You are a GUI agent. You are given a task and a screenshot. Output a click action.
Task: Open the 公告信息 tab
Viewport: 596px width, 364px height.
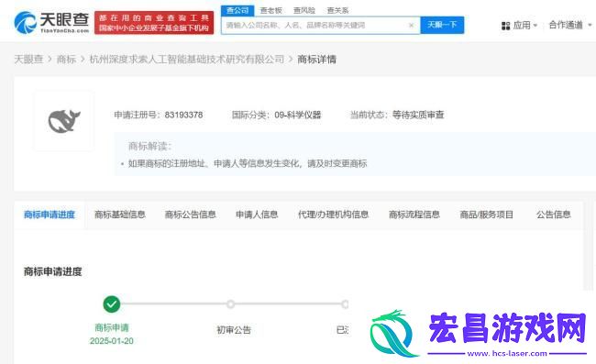point(554,215)
